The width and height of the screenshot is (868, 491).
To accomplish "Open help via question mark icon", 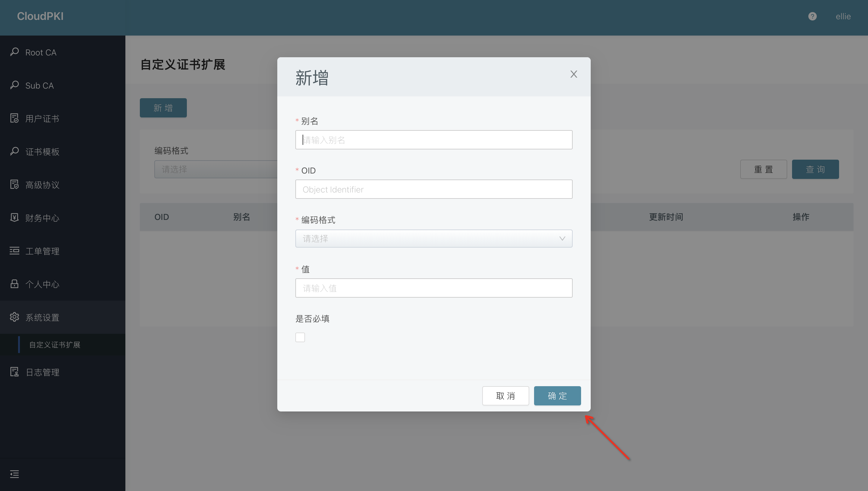I will [812, 16].
